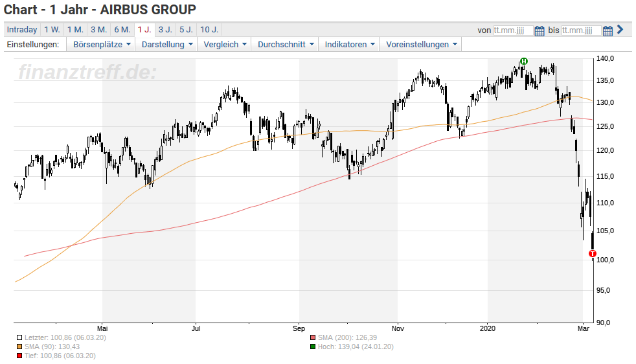This screenshot has width=636, height=364.
Task: Click the green Hoch legend swatch
Action: [x=313, y=347]
